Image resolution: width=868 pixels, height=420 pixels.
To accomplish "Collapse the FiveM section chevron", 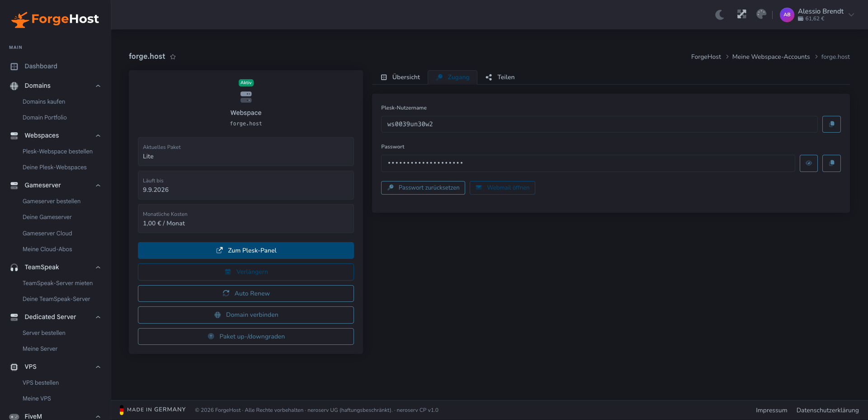I will 98,416.
